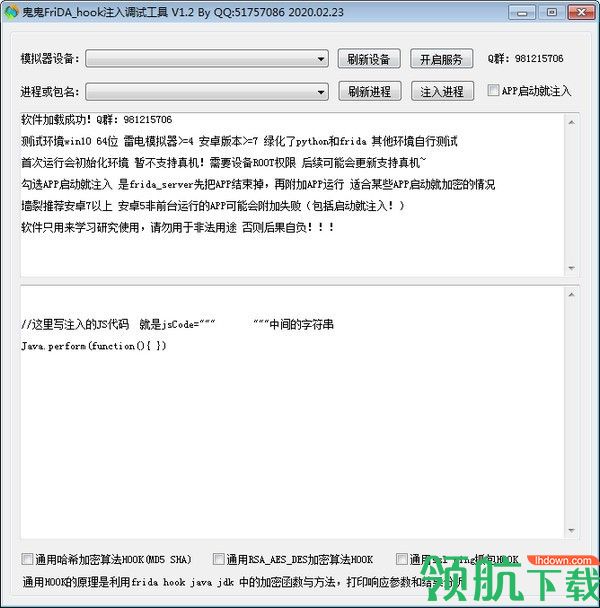Open the 进程或包名 process dropdown

pyautogui.click(x=207, y=92)
